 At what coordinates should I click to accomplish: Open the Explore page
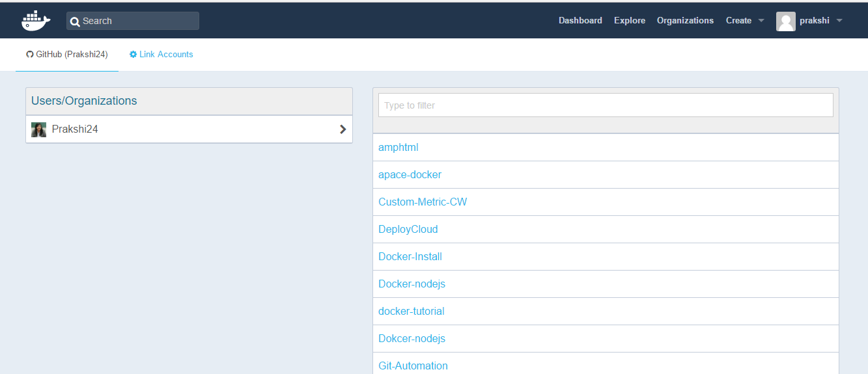630,21
